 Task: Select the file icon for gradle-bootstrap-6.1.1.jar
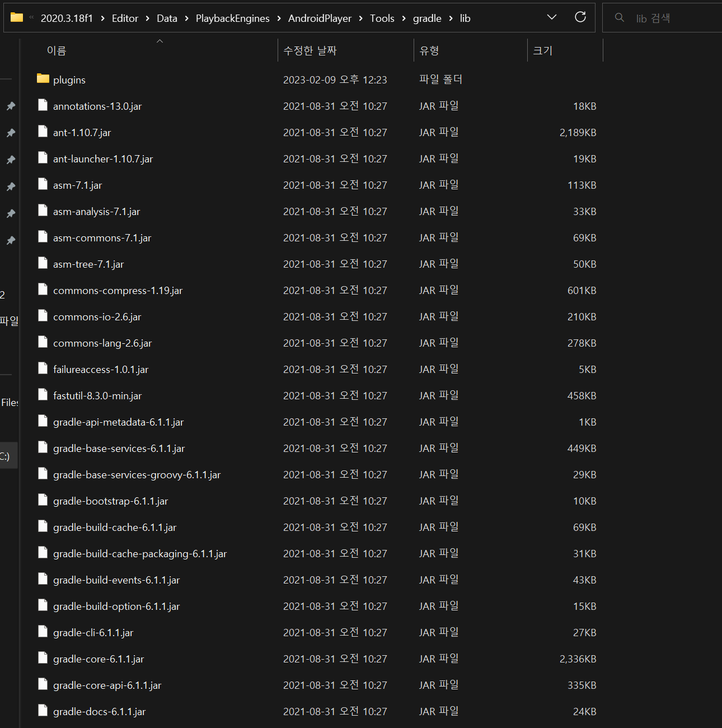coord(43,500)
